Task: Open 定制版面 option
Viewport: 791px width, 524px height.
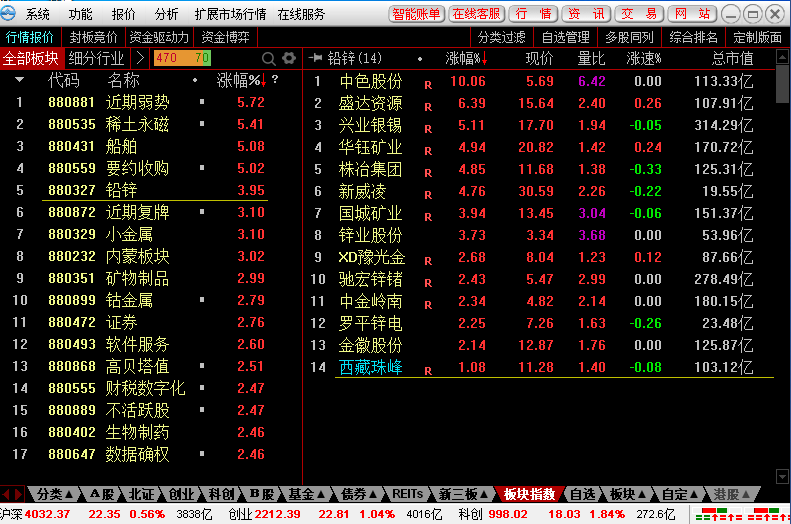Action: tap(758, 37)
